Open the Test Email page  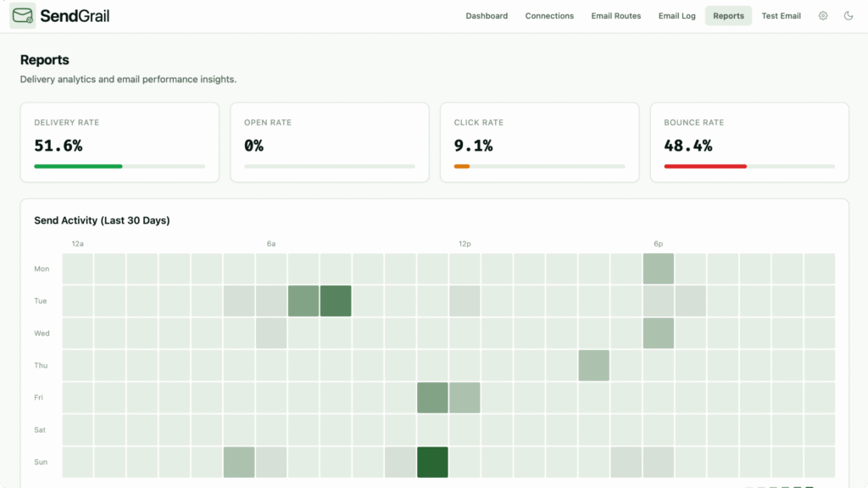pos(781,15)
